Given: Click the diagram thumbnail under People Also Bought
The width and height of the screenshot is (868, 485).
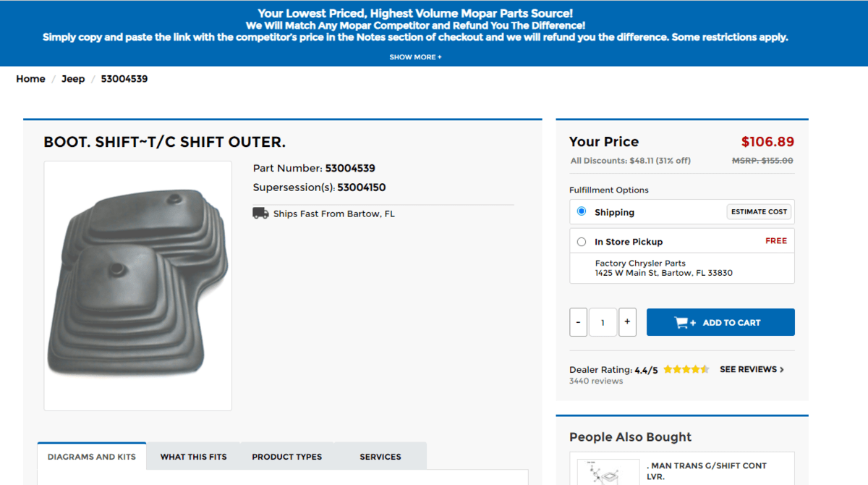Looking at the screenshot, I should (x=608, y=472).
